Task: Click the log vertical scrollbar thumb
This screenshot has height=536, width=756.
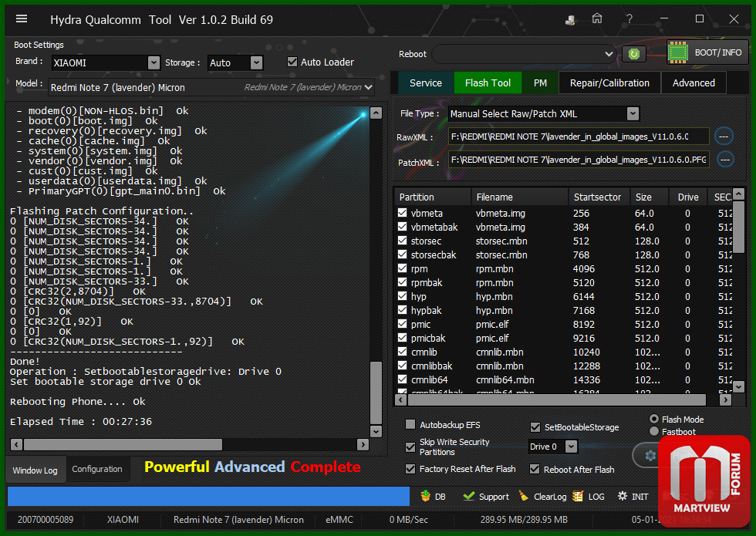Action: tap(376, 393)
